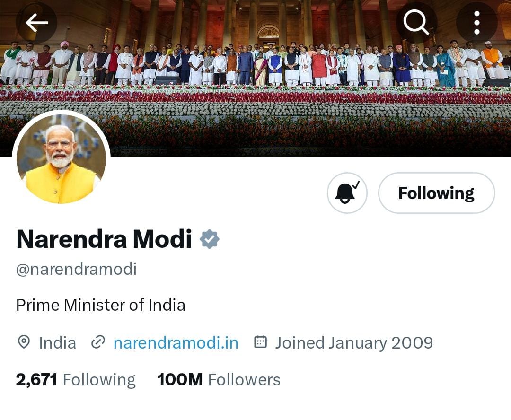Tap the Narendra Modi display name
The width and height of the screenshot is (511, 420).
(104, 239)
